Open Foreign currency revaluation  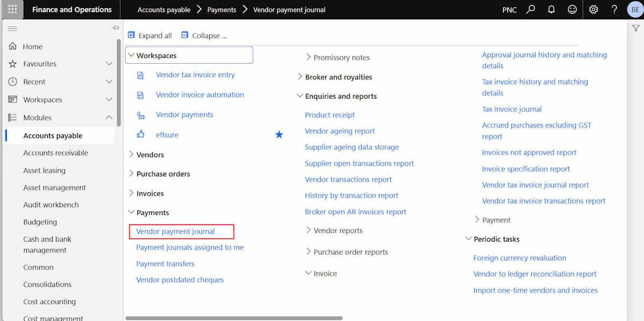pyautogui.click(x=519, y=258)
